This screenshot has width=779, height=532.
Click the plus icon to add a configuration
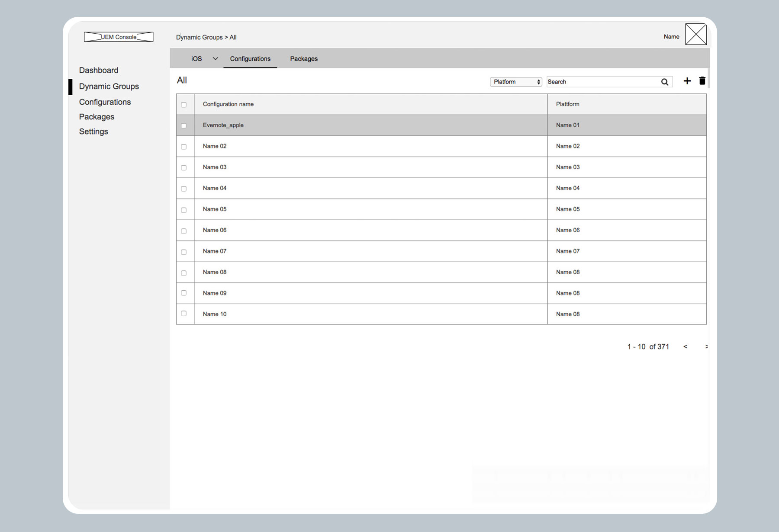coord(687,81)
